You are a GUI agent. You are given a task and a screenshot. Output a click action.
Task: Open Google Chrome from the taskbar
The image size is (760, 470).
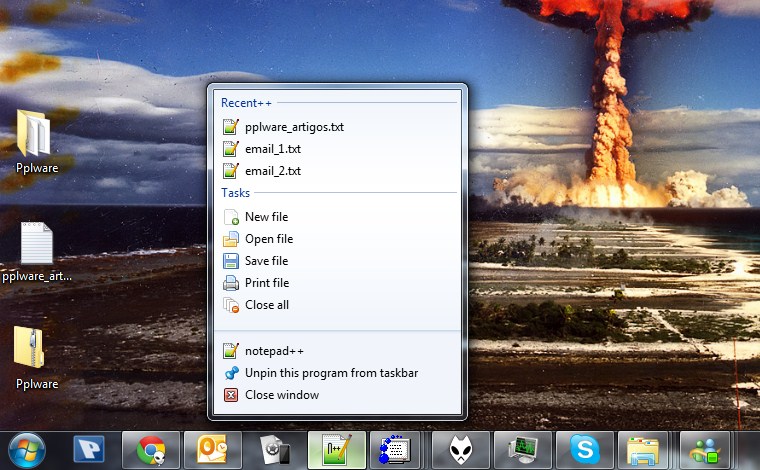151,450
